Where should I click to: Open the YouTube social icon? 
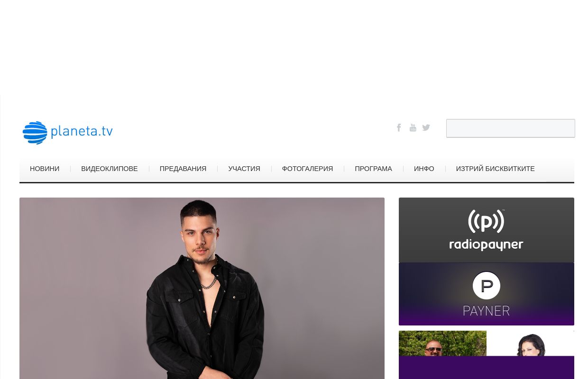[x=413, y=127]
